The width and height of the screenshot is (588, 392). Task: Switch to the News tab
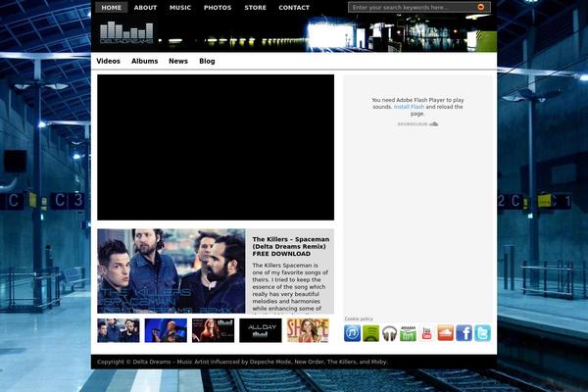coord(178,61)
